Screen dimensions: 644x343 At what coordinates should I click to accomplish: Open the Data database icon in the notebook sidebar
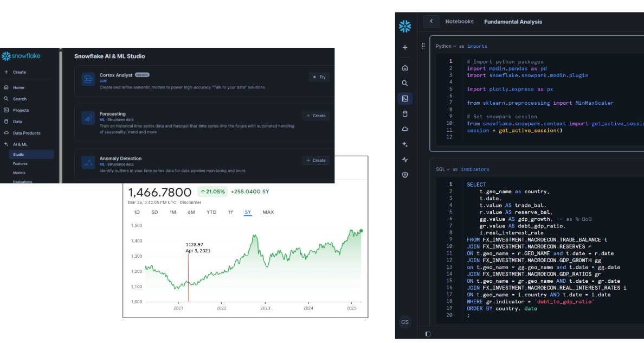pos(404,114)
